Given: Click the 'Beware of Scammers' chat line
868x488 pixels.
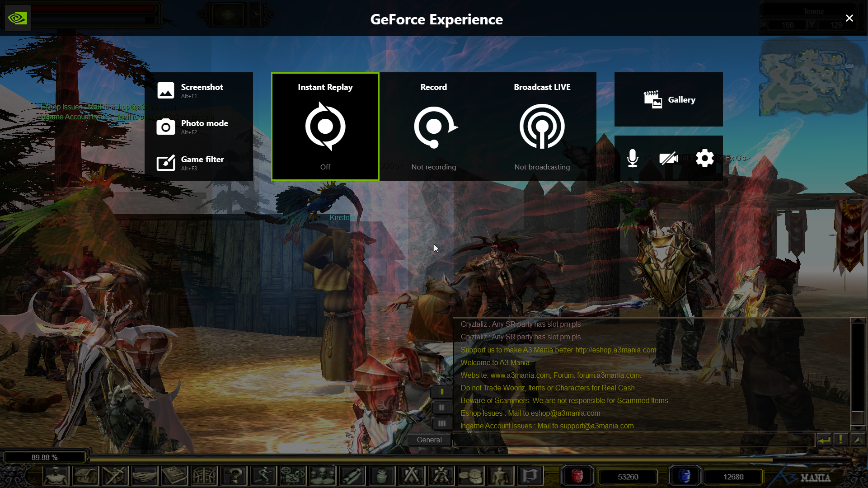Looking at the screenshot, I should pyautogui.click(x=564, y=400).
